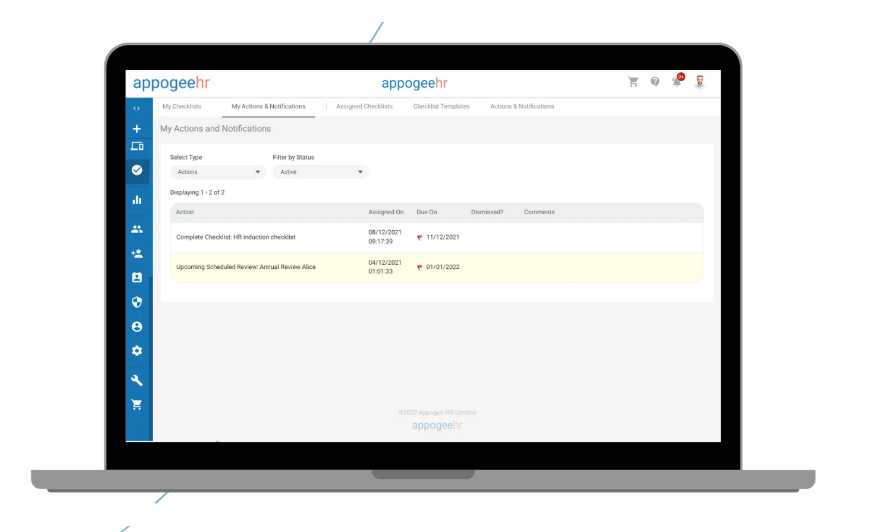Open the checklists checkmark icon in sidebar
This screenshot has width=871, height=532.
pos(137,170)
